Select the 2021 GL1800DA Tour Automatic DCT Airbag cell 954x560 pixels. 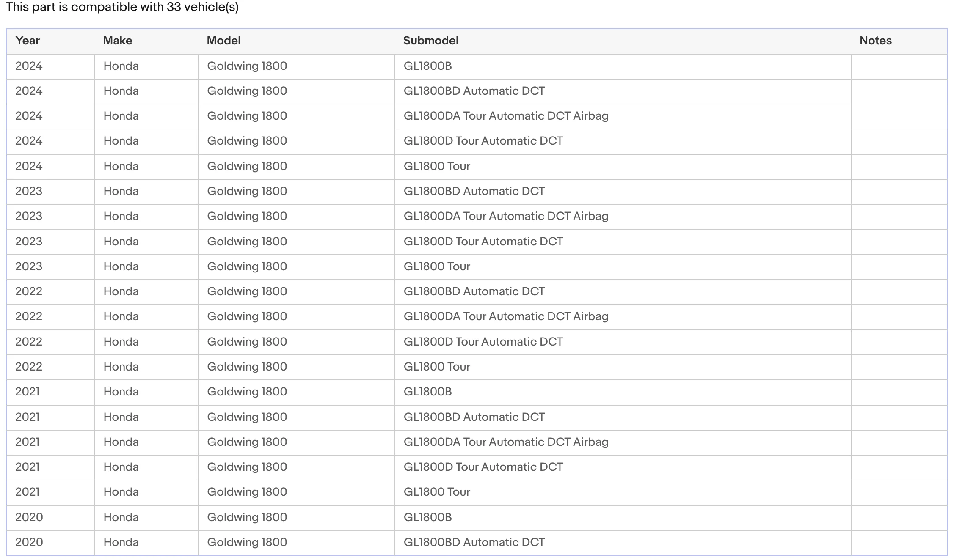coord(623,442)
